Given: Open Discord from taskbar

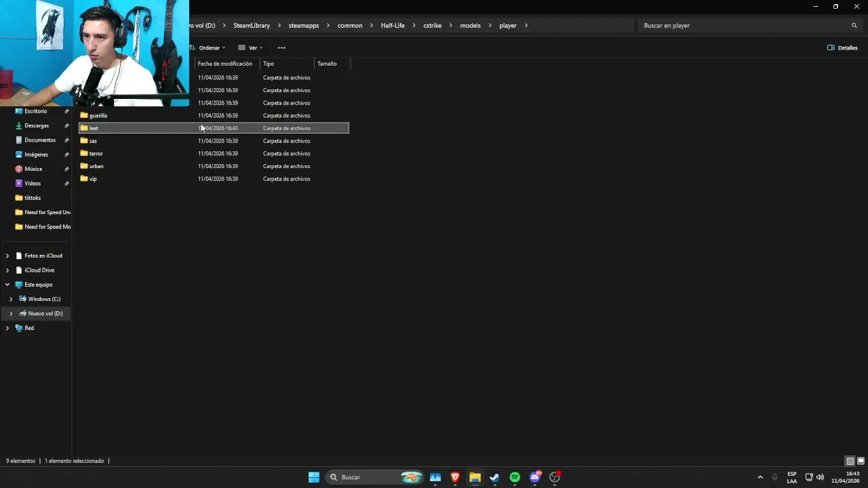Looking at the screenshot, I should (x=535, y=477).
